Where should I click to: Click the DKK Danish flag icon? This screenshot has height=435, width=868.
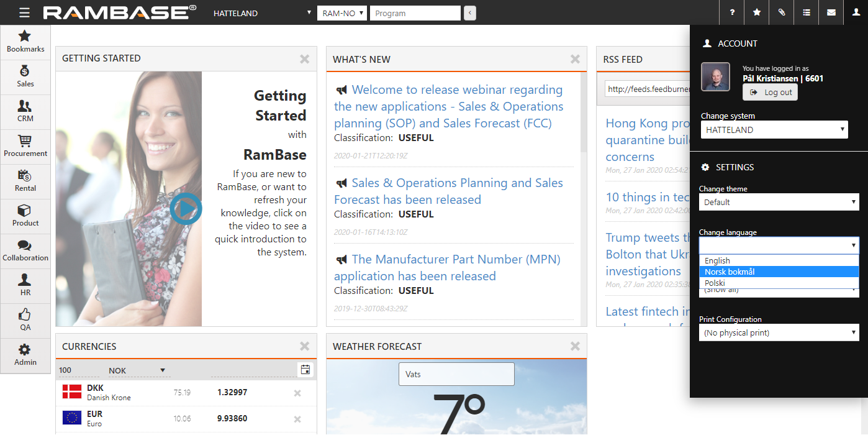point(72,391)
